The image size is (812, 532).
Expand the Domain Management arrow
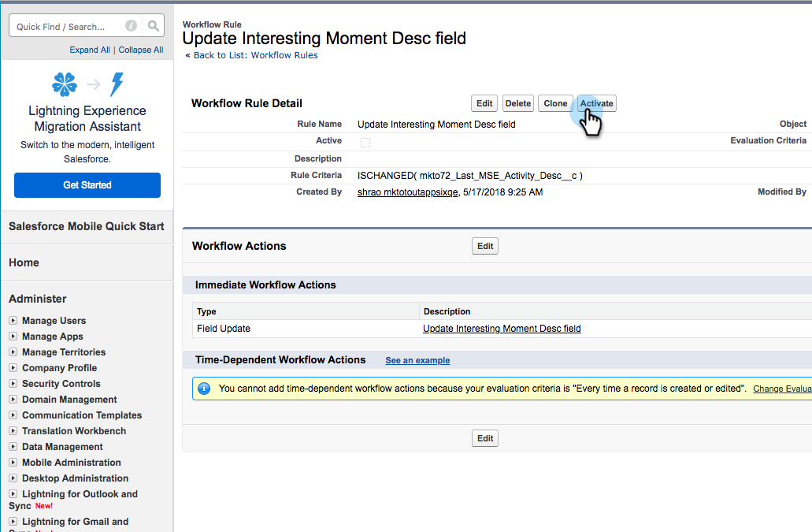click(13, 400)
